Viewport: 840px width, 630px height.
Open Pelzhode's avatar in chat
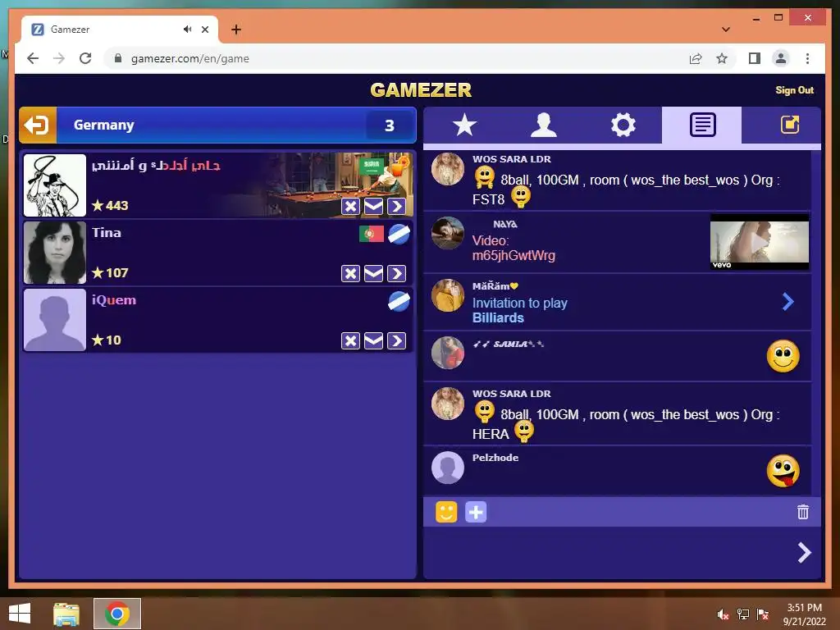[448, 468]
